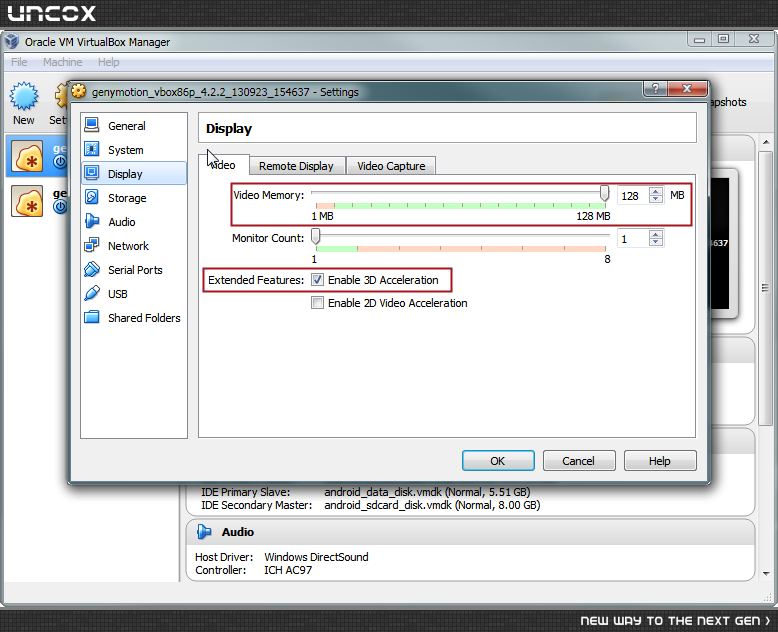This screenshot has width=778, height=632.
Task: Select Shared Folders folder icon
Action: [x=92, y=317]
